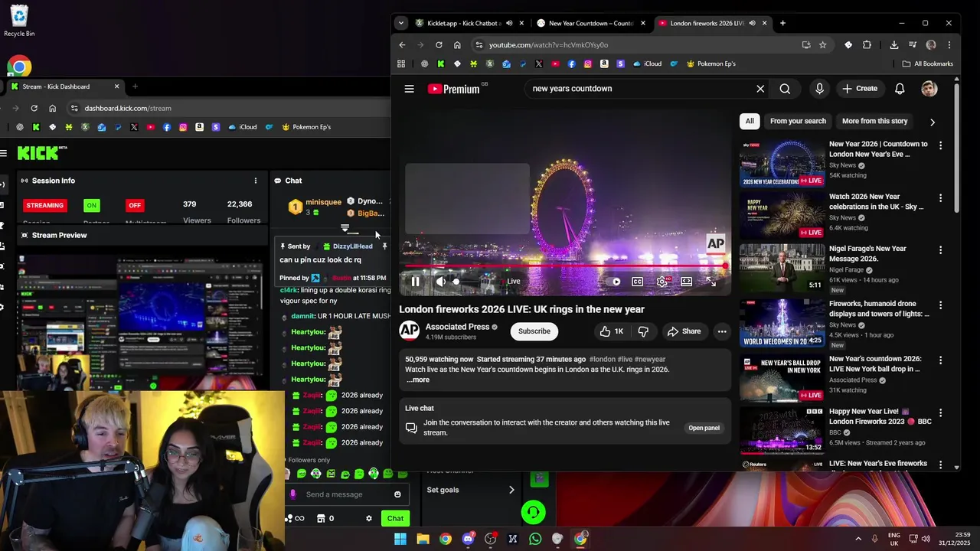The image size is (980, 551).
Task: Mute the YouTube player volume icon
Action: (441, 282)
